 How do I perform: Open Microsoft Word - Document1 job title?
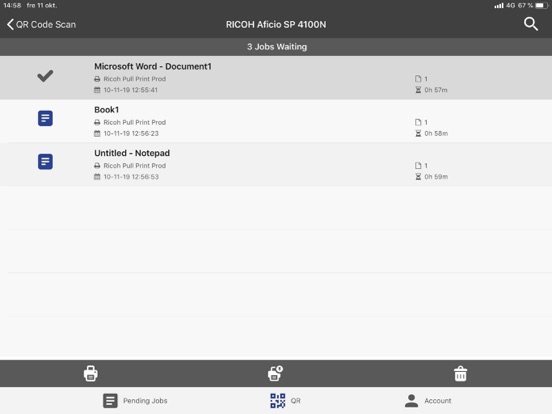(153, 67)
